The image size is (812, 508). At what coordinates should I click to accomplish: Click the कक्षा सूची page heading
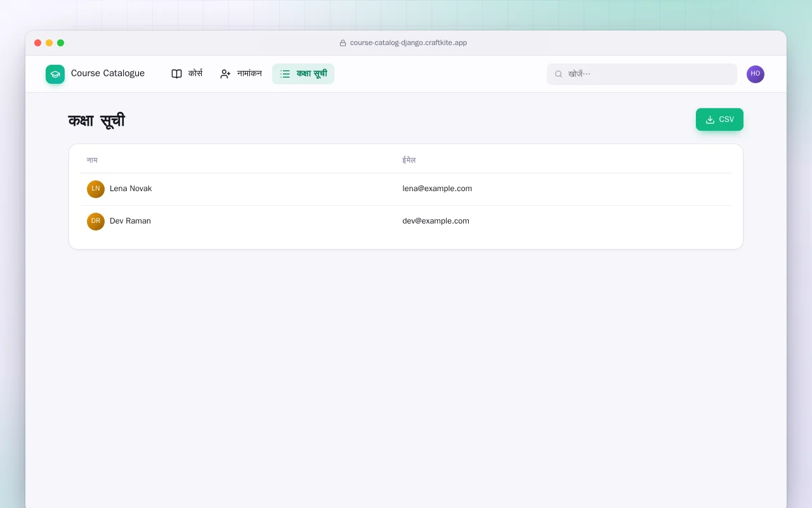tap(96, 121)
